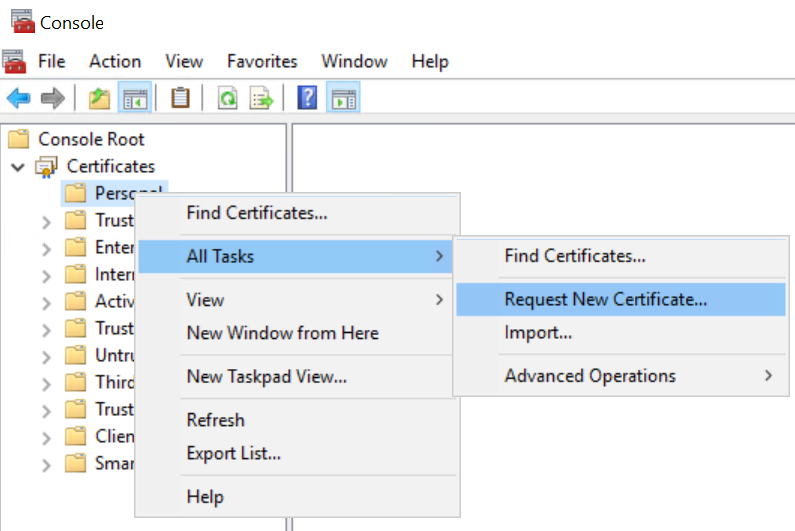795x531 pixels.
Task: Expand the Third... folder node
Action: click(x=46, y=384)
